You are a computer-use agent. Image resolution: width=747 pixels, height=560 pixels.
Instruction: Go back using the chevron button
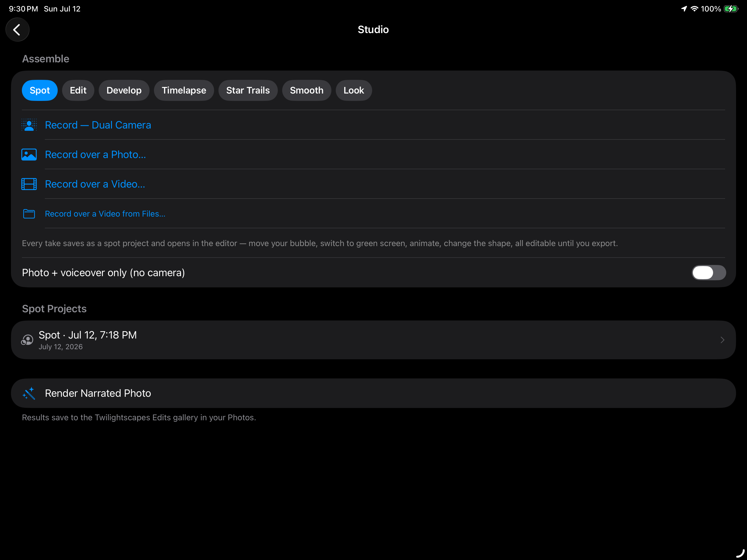(17, 30)
